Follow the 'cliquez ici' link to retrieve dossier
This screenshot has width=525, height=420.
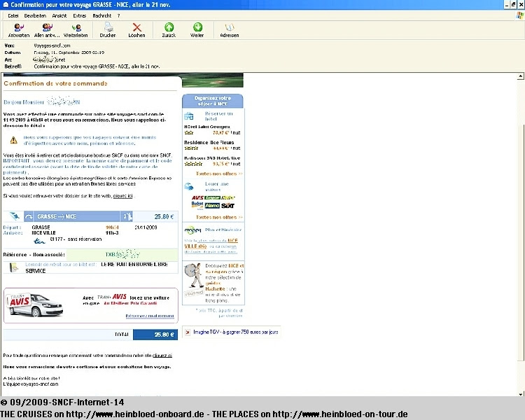coord(123,195)
